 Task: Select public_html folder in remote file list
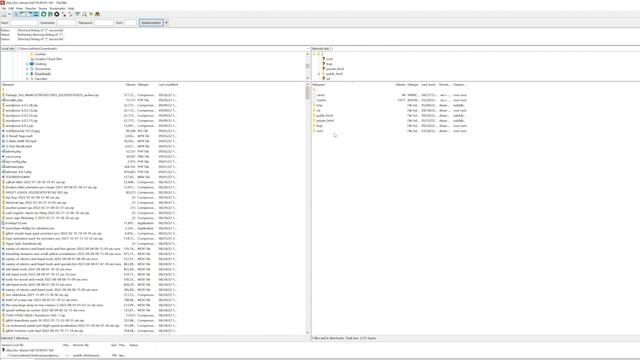click(324, 116)
